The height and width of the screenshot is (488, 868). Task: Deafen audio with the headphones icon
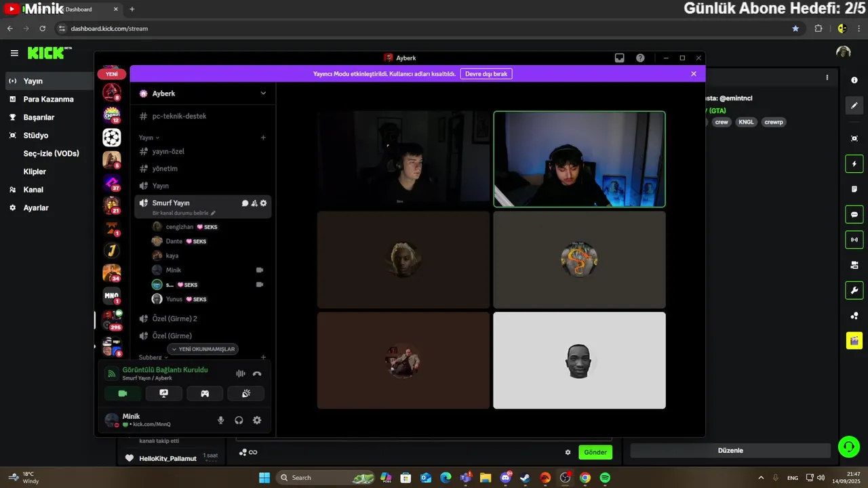[x=239, y=420]
